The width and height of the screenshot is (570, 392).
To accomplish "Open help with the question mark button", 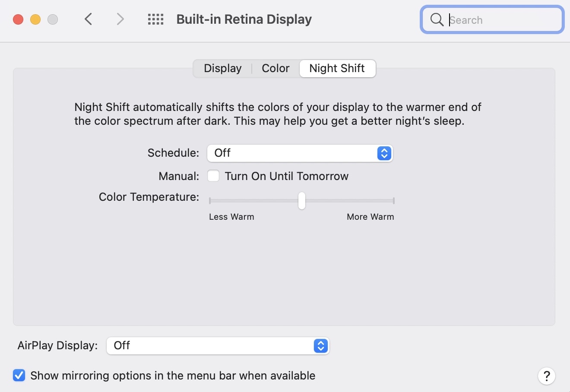I will pyautogui.click(x=546, y=376).
